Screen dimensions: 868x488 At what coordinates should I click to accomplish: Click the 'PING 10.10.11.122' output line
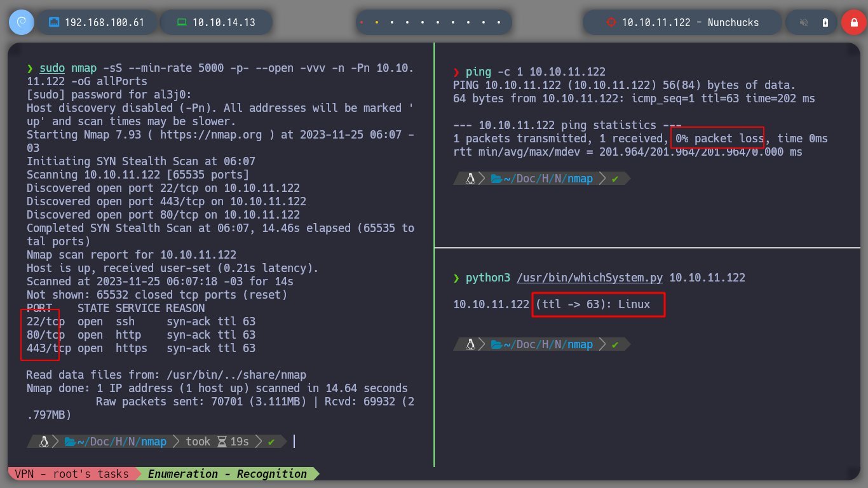(x=625, y=85)
